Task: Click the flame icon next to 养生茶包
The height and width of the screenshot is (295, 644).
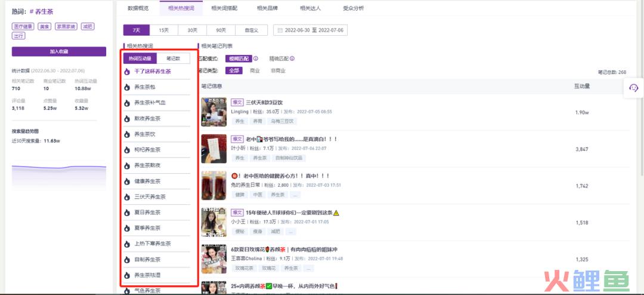Action: [x=127, y=87]
